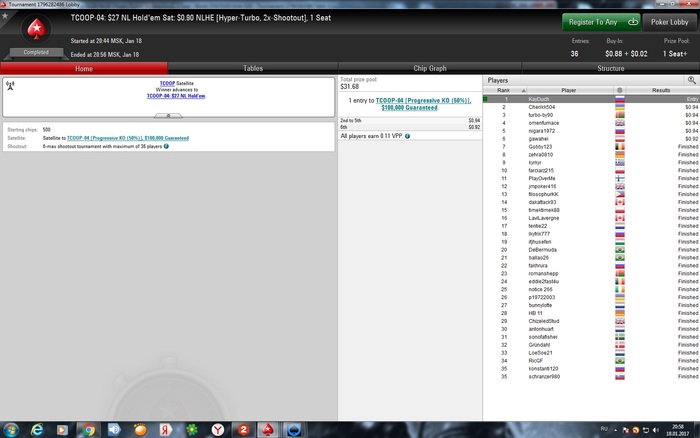The height and width of the screenshot is (438, 700).
Task: Click the Philippine flag next to rank 13
Action: coord(620,194)
